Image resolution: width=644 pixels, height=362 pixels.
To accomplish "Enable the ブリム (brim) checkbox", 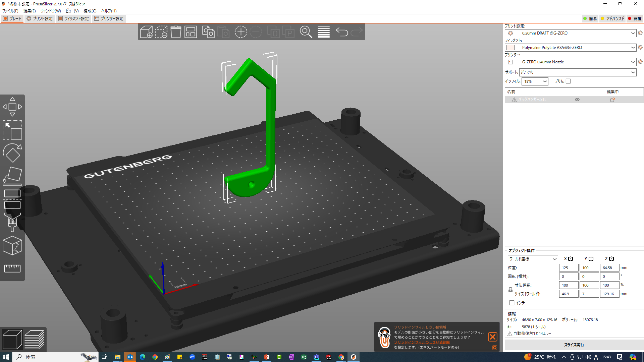I will [x=568, y=81].
